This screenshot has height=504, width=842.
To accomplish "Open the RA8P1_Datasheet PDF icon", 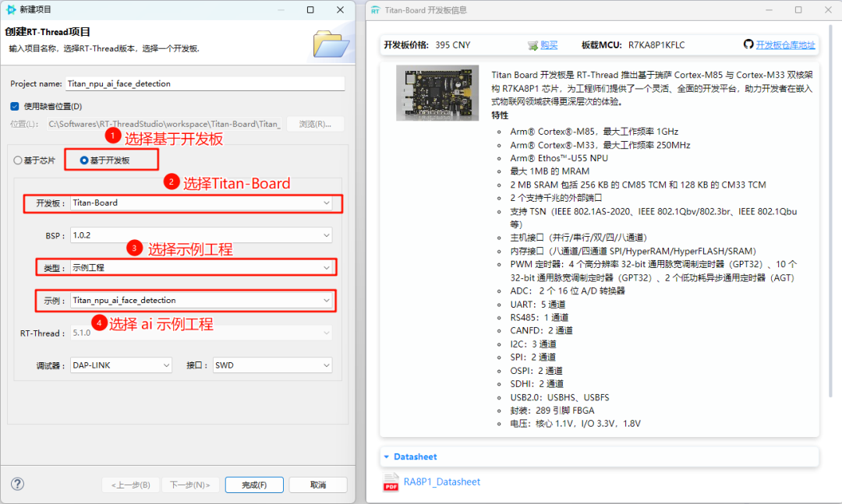I will point(391,482).
